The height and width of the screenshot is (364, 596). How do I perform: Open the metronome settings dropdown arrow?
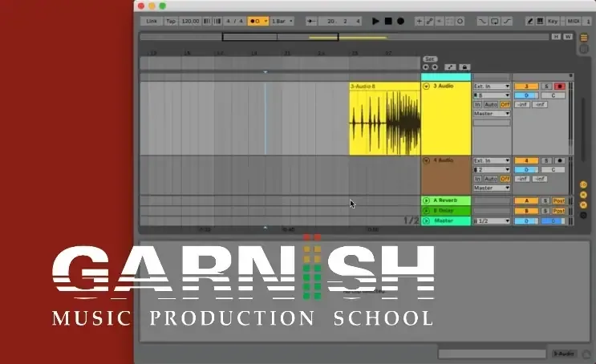coord(266,22)
